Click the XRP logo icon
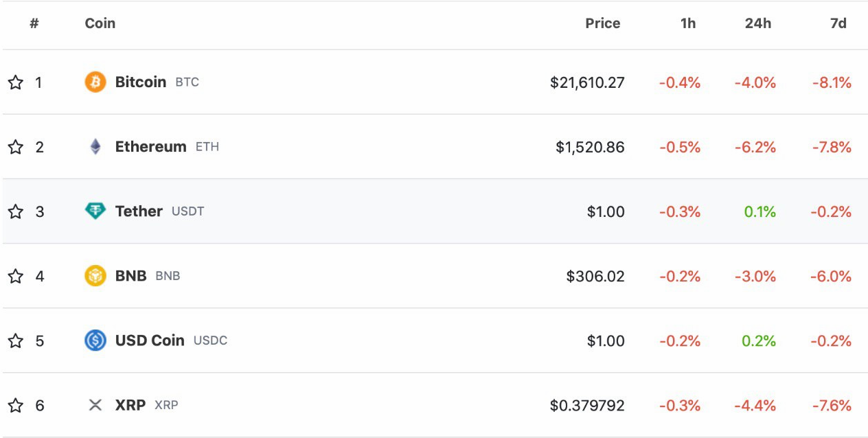Viewport: 868px width, 438px height. pyautogui.click(x=95, y=405)
